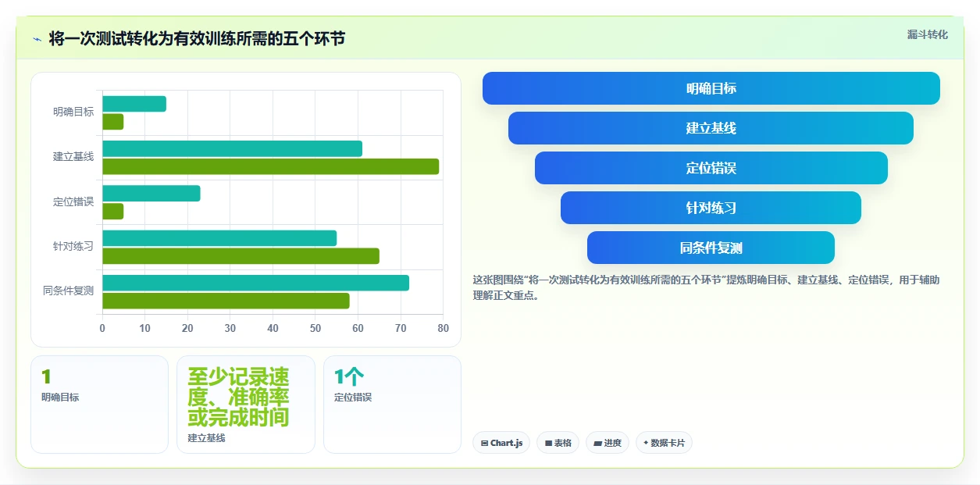Image resolution: width=980 pixels, height=485 pixels.
Task: Click the green bar for 建立基线
Action: (271, 166)
